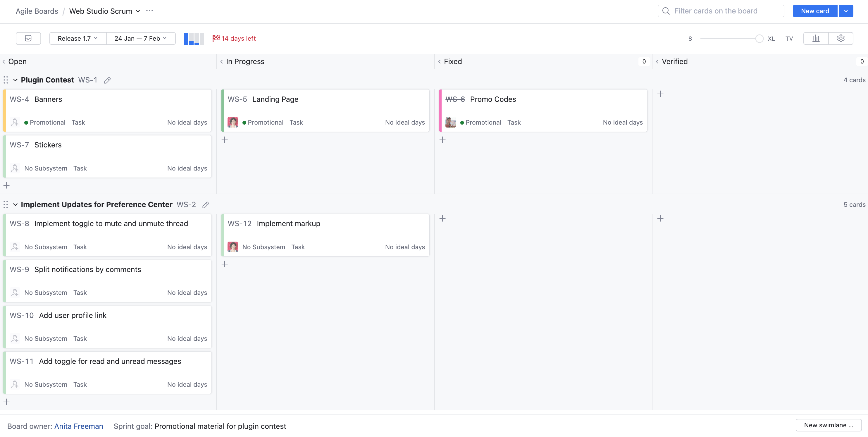Go to Agile Boards breadcrumb
Viewport: 868px width, 437px height.
37,11
